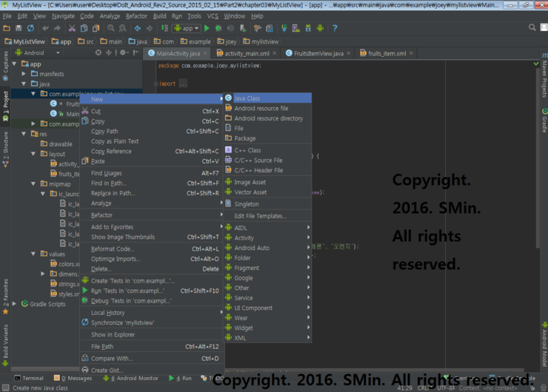
Task: Click the Debug app bug icon
Action: (218, 28)
